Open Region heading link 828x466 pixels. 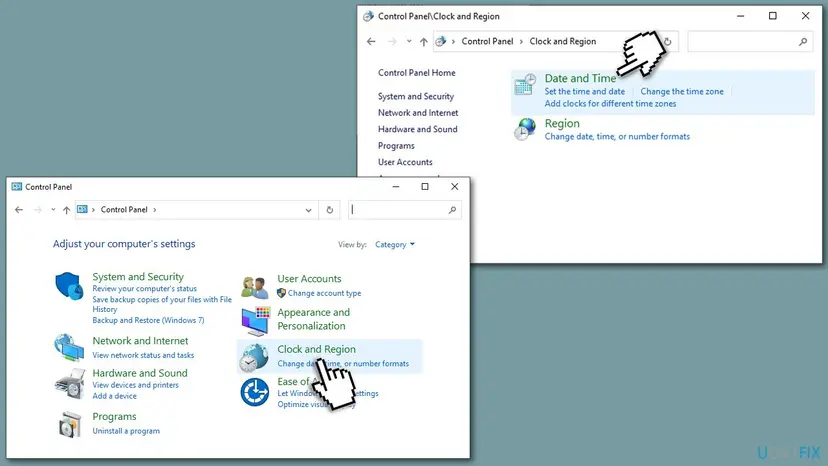tap(562, 123)
